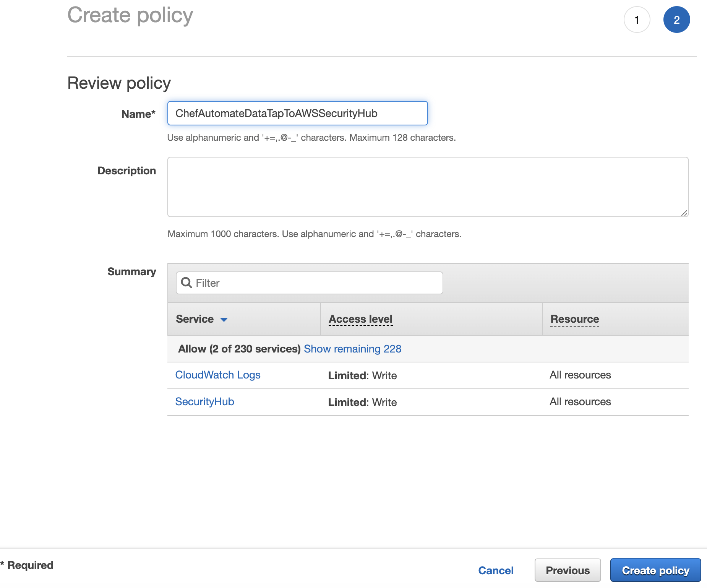This screenshot has width=707, height=588.
Task: Click the Description box resize handle
Action: click(x=684, y=213)
